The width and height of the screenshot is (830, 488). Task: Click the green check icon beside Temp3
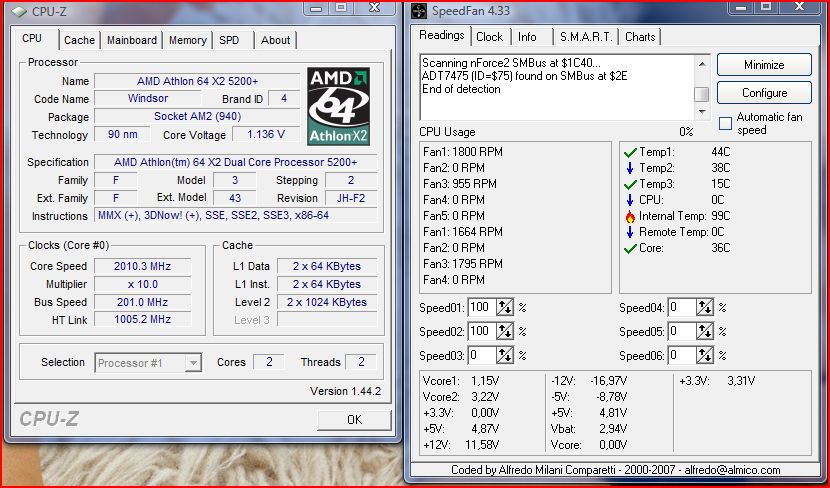click(630, 185)
